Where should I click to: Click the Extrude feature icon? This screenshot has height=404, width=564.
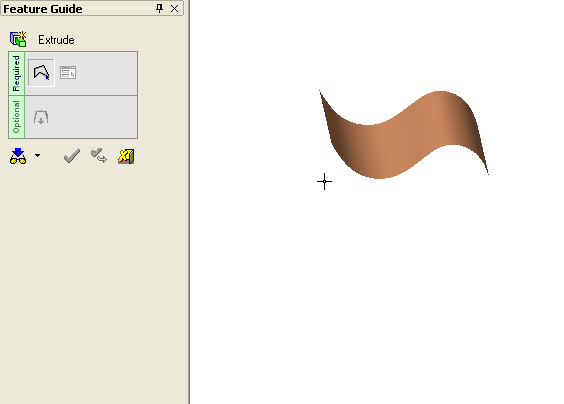(x=18, y=39)
